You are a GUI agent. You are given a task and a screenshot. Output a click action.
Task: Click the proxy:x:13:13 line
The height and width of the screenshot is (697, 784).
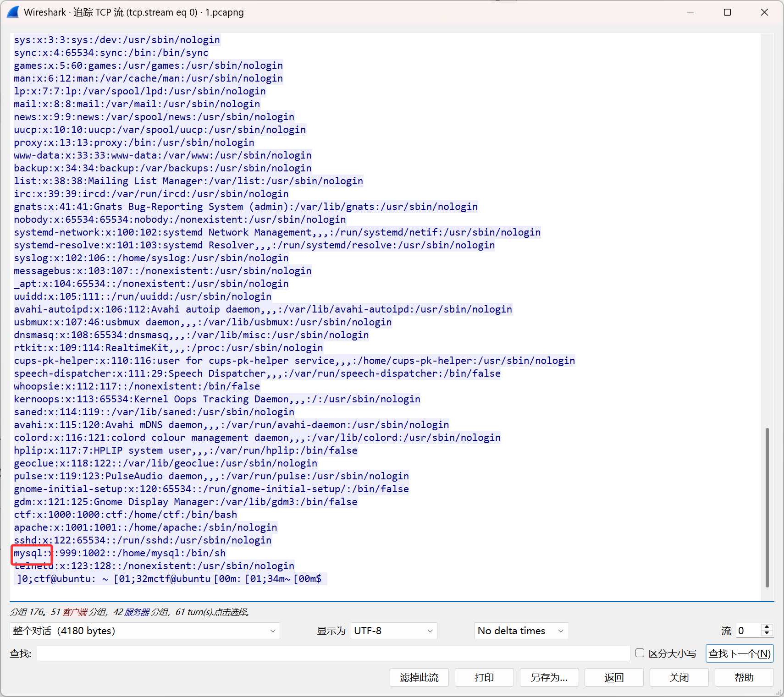pos(134,143)
